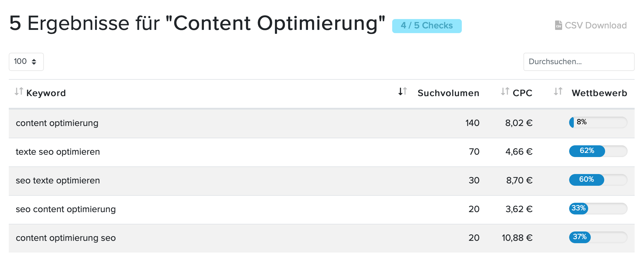The height and width of the screenshot is (259, 644).
Task: Open the CSV Download link
Action: [x=591, y=25]
